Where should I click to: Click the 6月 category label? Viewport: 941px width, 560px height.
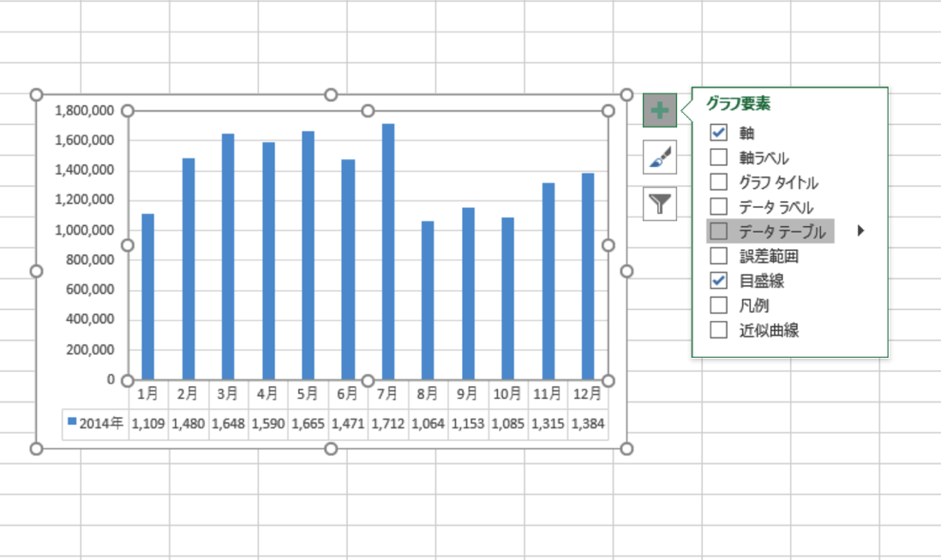347,394
